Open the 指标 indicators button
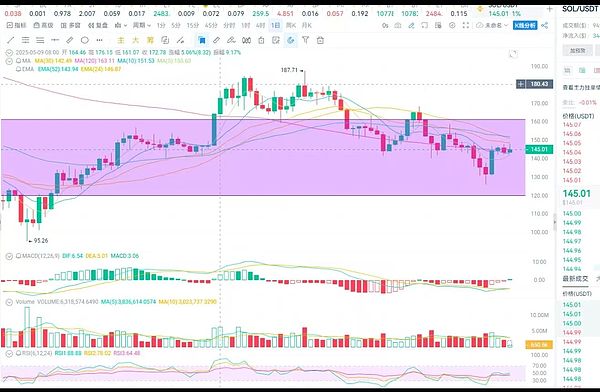The height and width of the screenshot is (392, 600). pyautogui.click(x=16, y=25)
